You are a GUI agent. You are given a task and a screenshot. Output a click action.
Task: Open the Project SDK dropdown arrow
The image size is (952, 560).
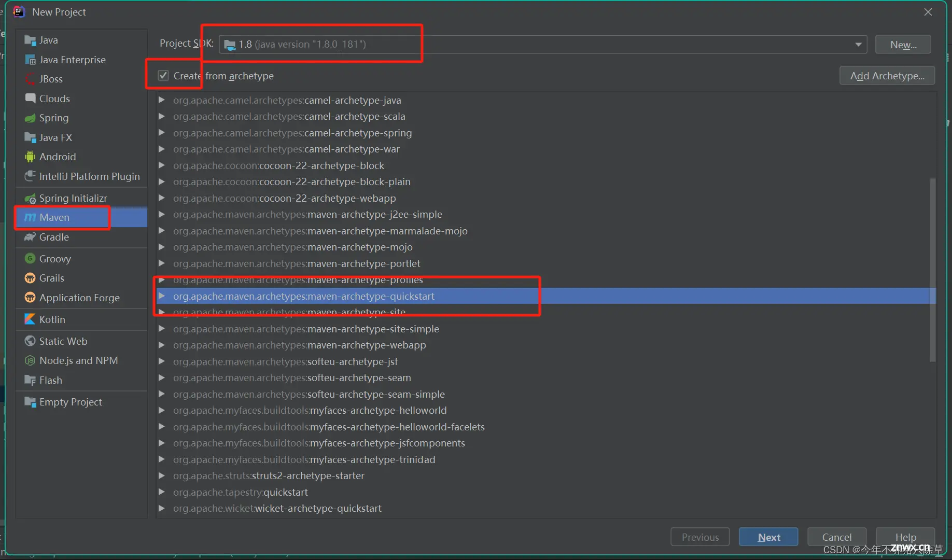(x=858, y=45)
